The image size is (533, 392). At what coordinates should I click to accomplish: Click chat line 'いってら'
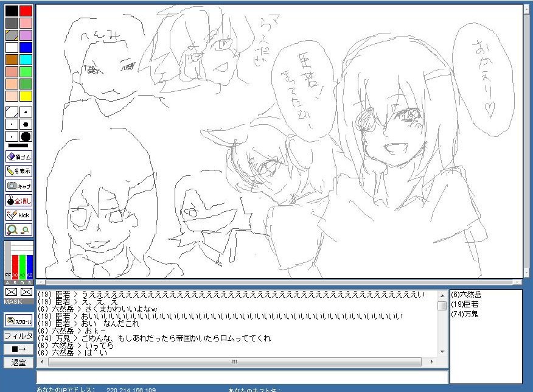99,345
